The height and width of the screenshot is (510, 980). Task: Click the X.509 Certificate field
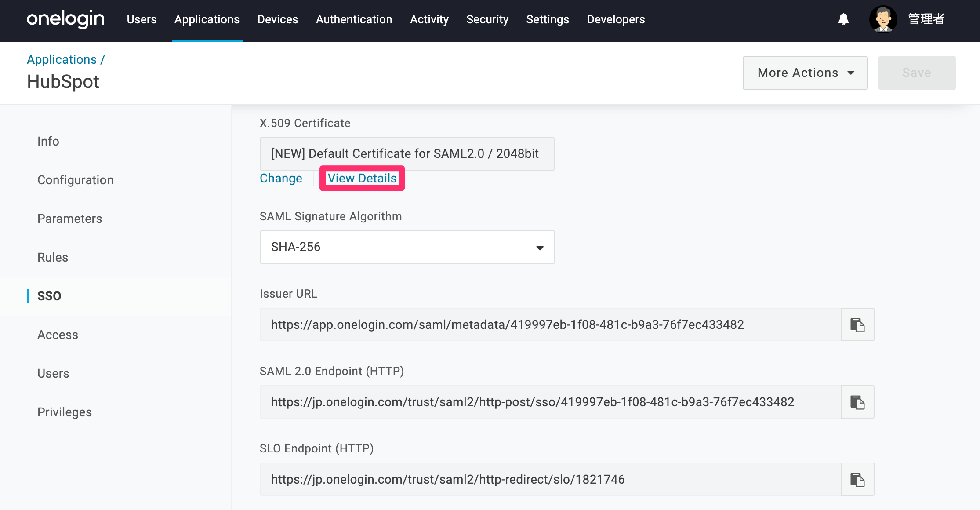[407, 154]
